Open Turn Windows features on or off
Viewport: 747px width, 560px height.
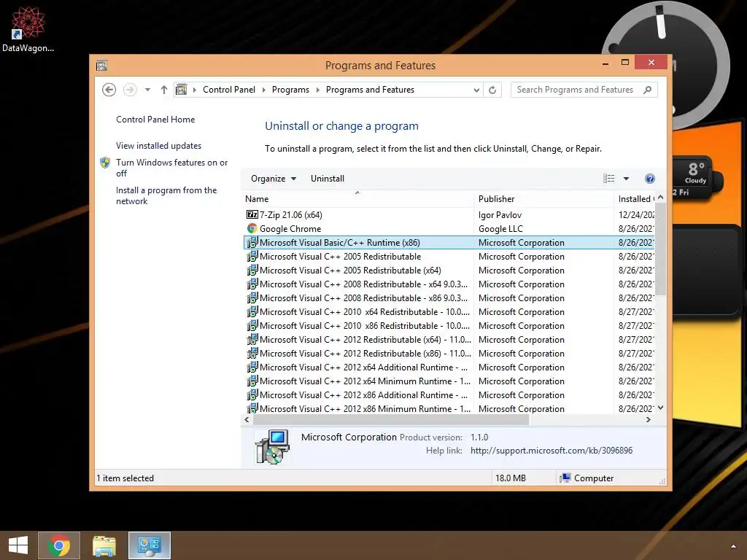click(172, 168)
